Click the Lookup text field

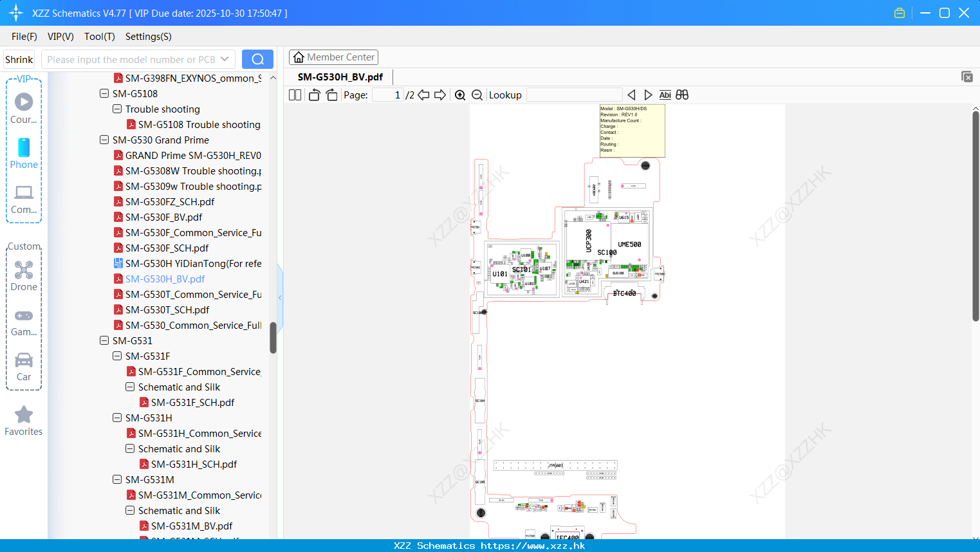click(x=575, y=95)
